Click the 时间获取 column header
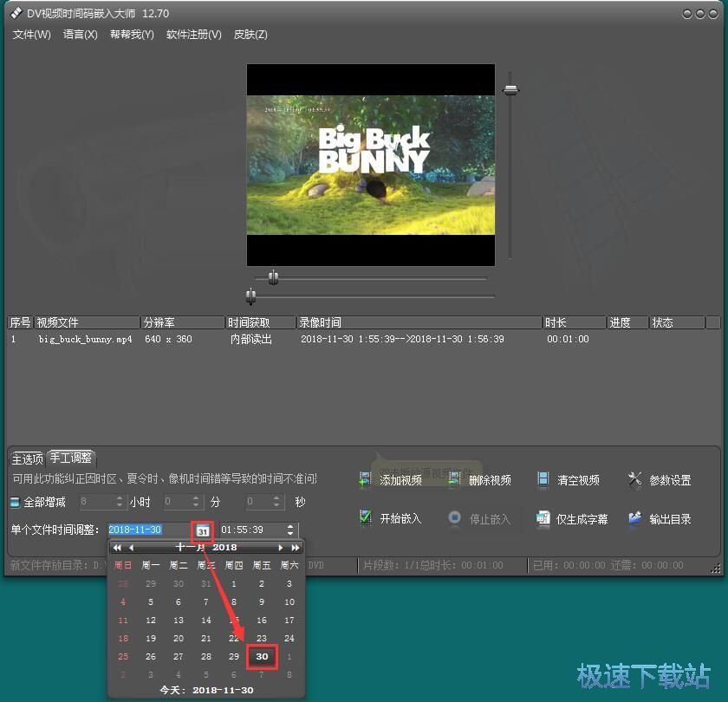Image resolution: width=728 pixels, height=702 pixels. (x=261, y=322)
